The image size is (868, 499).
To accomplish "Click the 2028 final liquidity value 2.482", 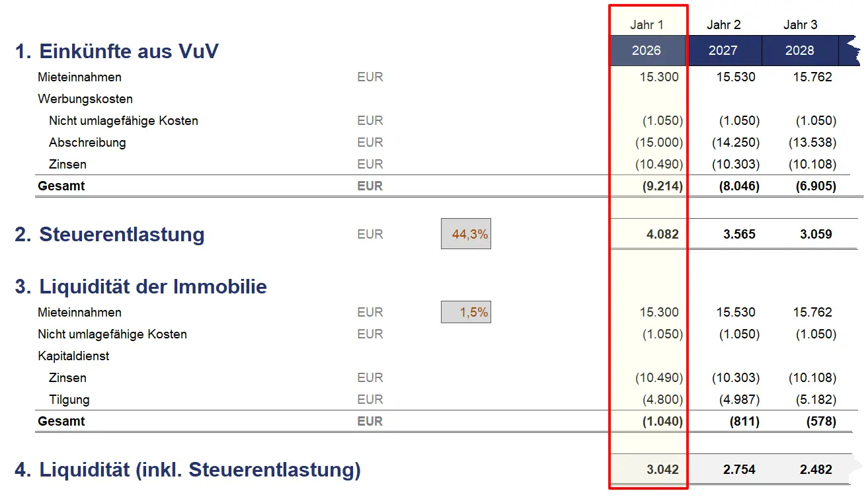I will pos(816,470).
